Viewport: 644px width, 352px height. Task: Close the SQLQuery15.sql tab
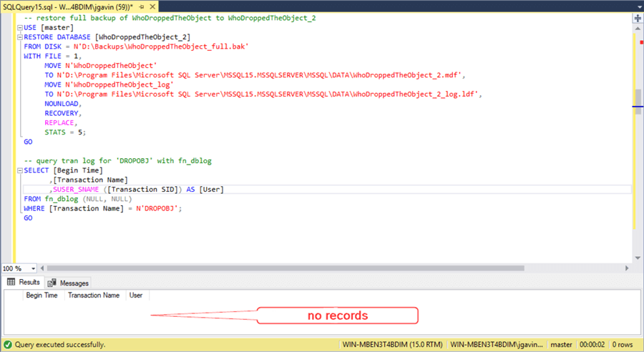152,7
